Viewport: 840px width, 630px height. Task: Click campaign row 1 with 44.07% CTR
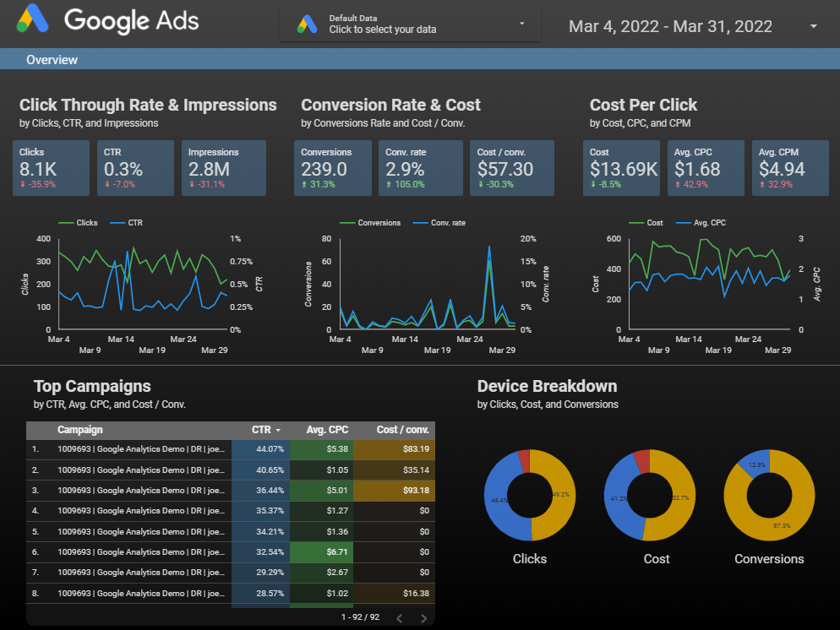click(x=231, y=449)
